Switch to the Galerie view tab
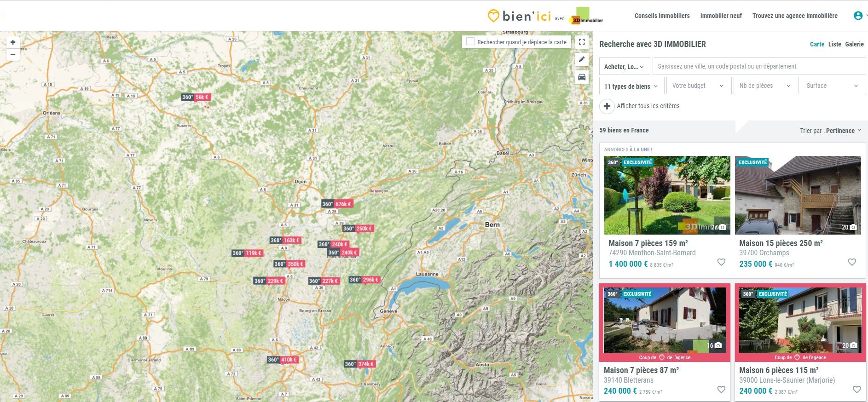The height and width of the screenshot is (402, 868). click(x=854, y=44)
